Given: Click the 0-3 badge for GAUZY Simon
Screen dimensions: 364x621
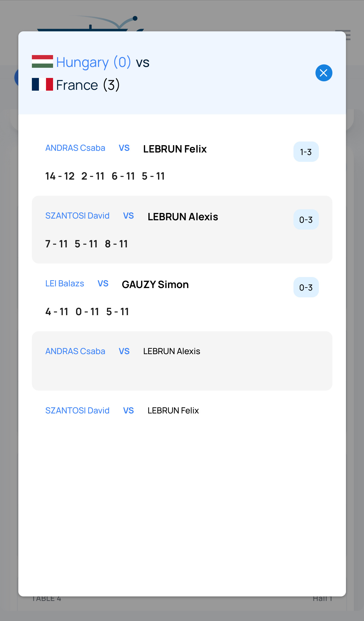Looking at the screenshot, I should [306, 287].
